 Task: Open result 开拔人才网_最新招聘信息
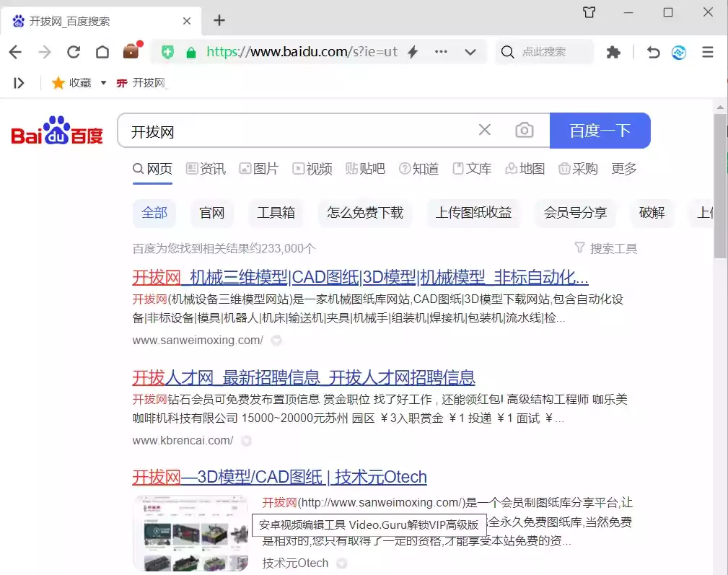304,377
